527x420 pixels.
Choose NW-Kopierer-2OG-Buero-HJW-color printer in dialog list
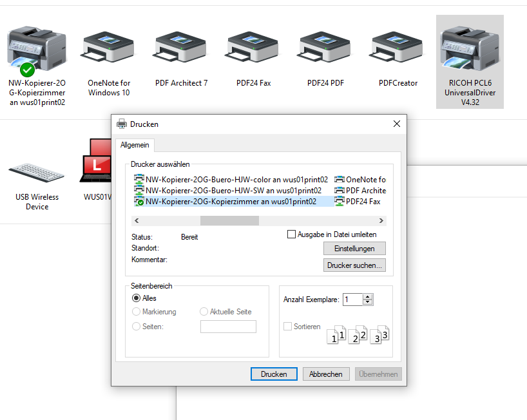[231, 180]
